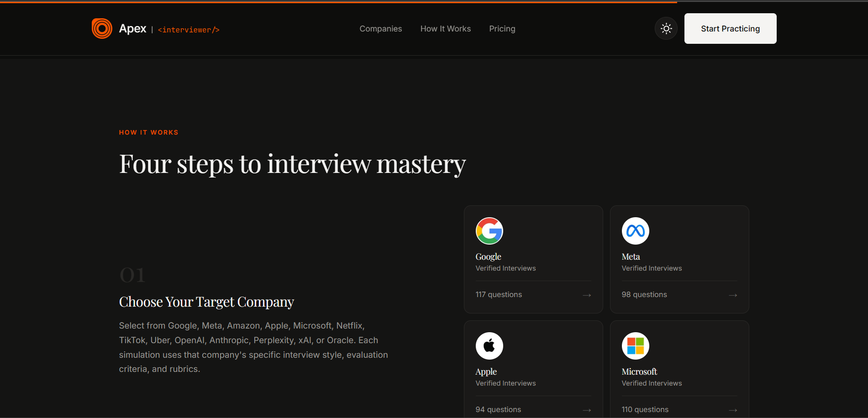Click the 'Choose Your Target Company' heading

pyautogui.click(x=206, y=302)
